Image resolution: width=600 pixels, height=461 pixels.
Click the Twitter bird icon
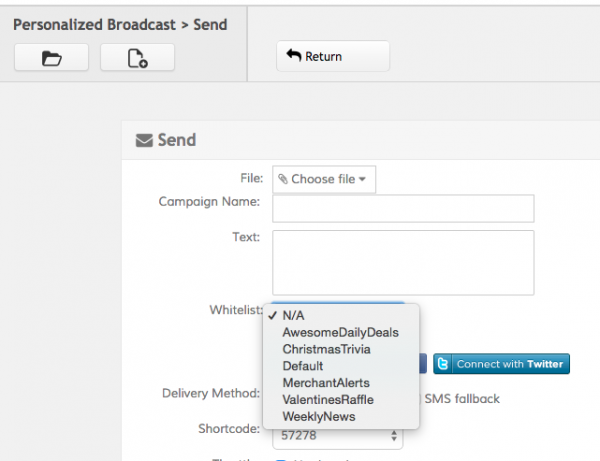[x=444, y=364]
